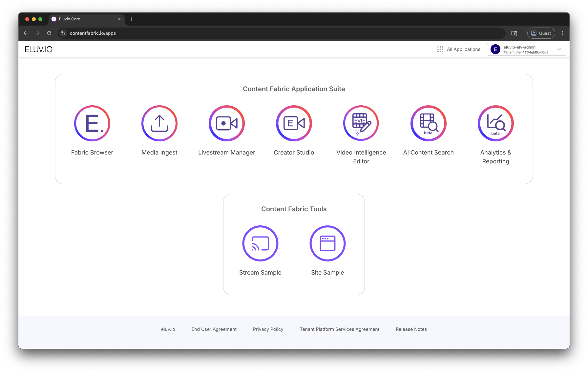Open the Stream Sample tool icon
The width and height of the screenshot is (588, 373).
point(260,243)
